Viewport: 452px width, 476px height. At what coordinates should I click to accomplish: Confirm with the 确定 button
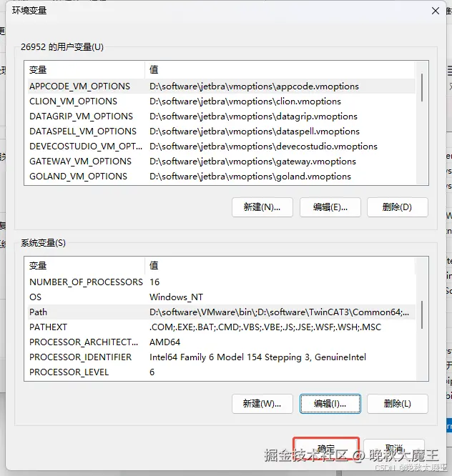pos(326,448)
